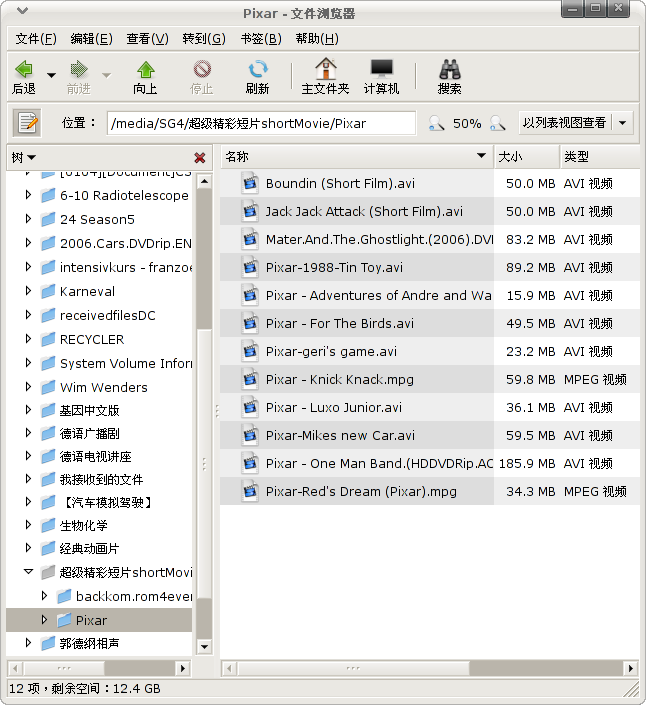Select Jack Jack Attack file icon
This screenshot has height=705, width=646.
point(250,211)
